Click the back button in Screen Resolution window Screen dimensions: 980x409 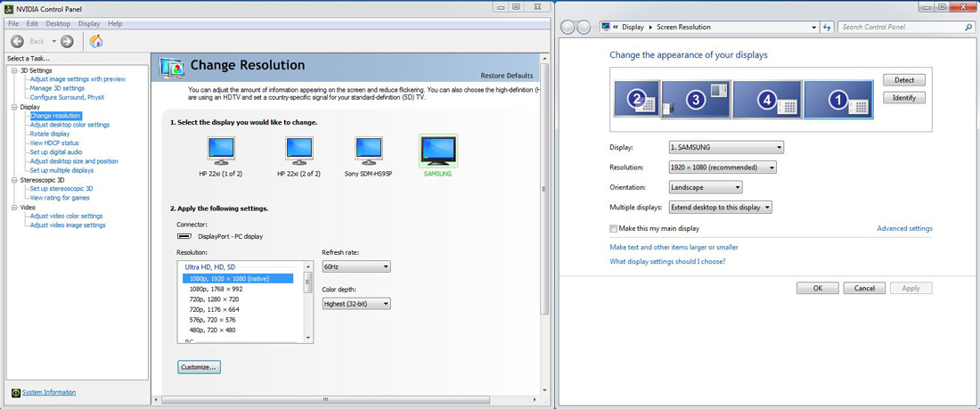pyautogui.click(x=568, y=28)
